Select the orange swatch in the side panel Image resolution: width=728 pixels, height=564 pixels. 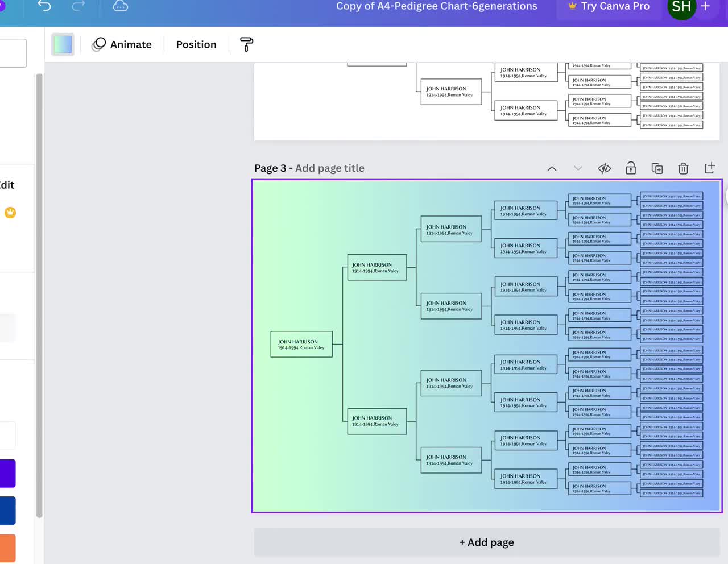pos(7,548)
